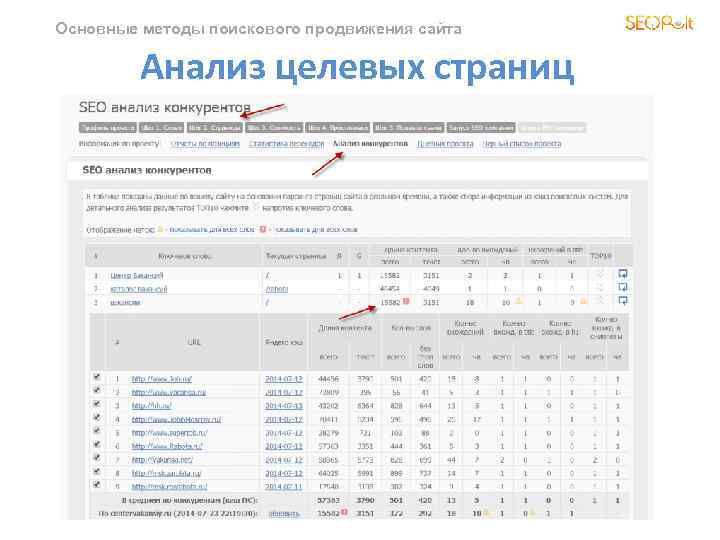This screenshot has height=540, width=720.
Task: Click the red marker beside 15582 in the bottom summary row
Action: [x=343, y=512]
